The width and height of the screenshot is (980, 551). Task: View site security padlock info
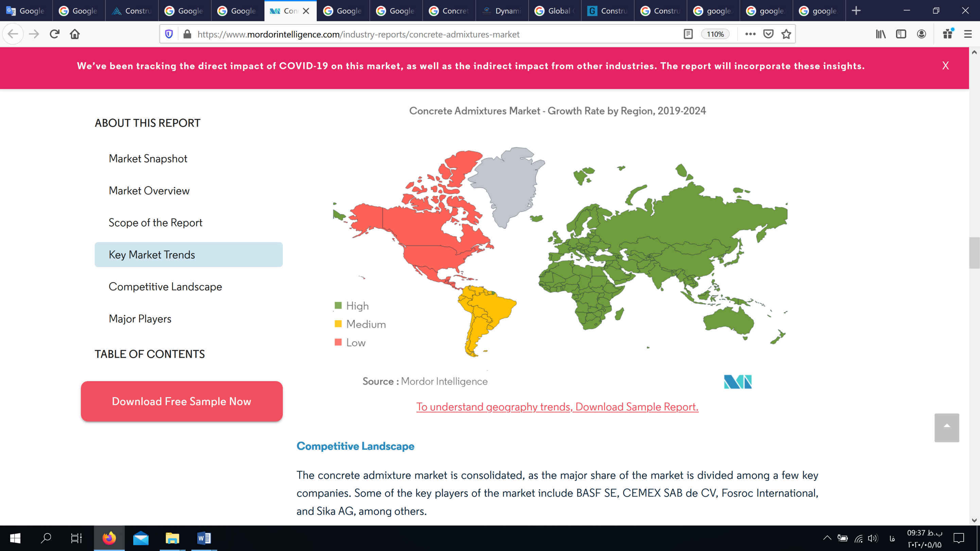click(x=187, y=34)
